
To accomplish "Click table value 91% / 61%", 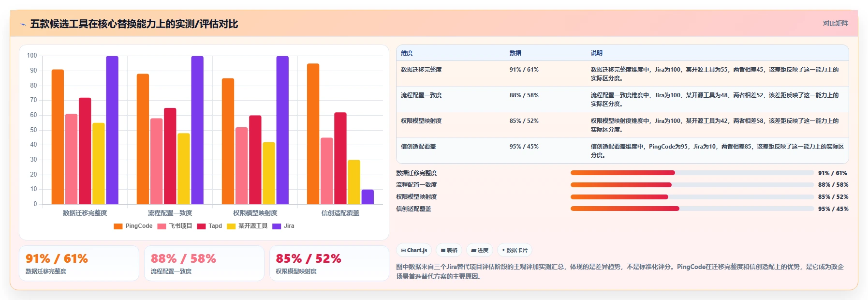I will [524, 70].
